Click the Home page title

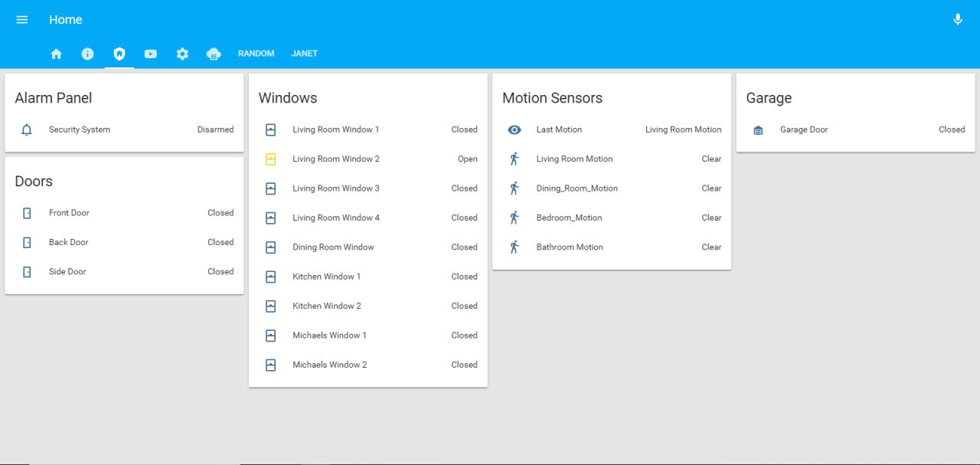point(66,20)
